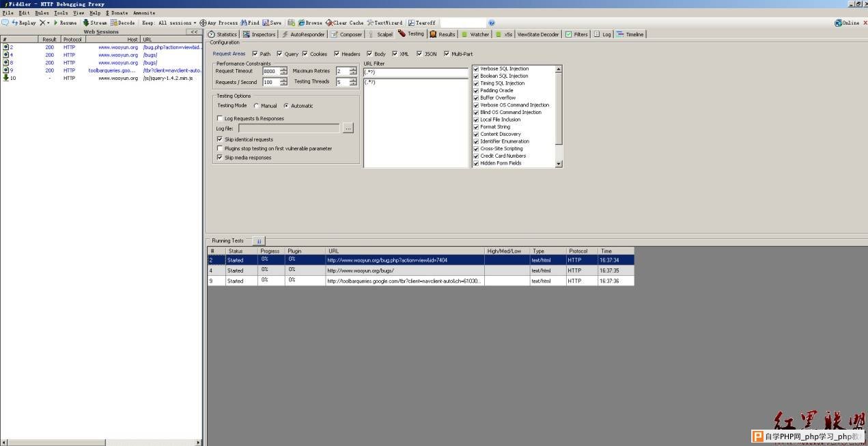Enable Plugins stop testing on first vulnerable parameter
Viewport: 868px width, 446px height.
click(x=219, y=148)
